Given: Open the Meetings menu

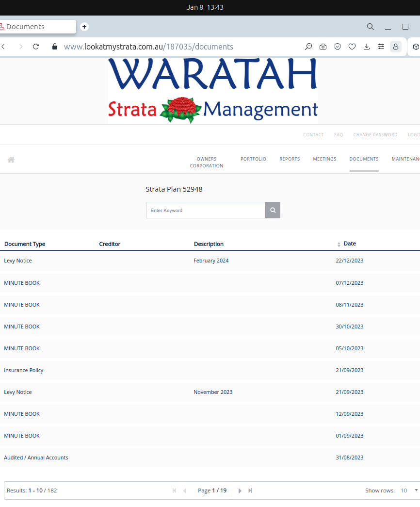Looking at the screenshot, I should (324, 159).
